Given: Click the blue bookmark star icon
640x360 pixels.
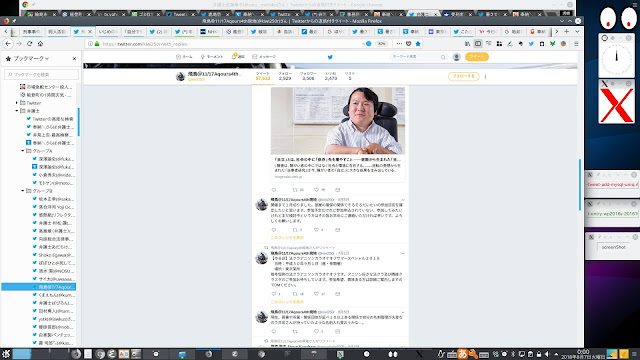Looking at the screenshot, I should [418, 44].
